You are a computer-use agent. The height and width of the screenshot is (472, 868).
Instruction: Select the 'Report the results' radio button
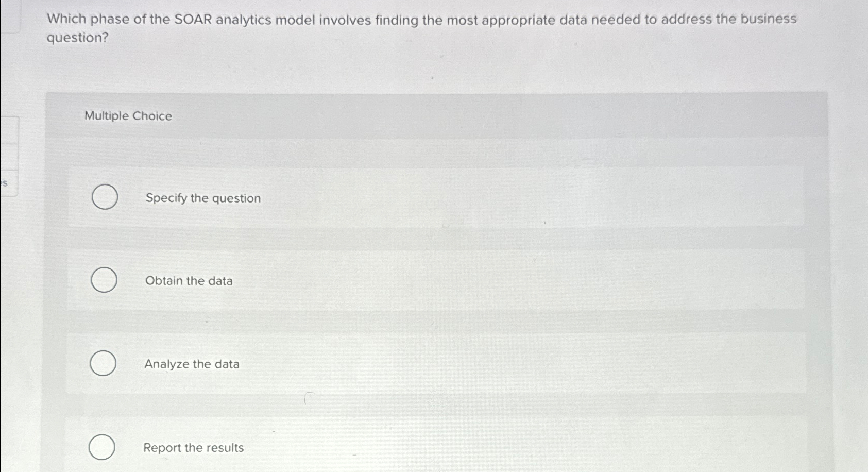pyautogui.click(x=104, y=447)
